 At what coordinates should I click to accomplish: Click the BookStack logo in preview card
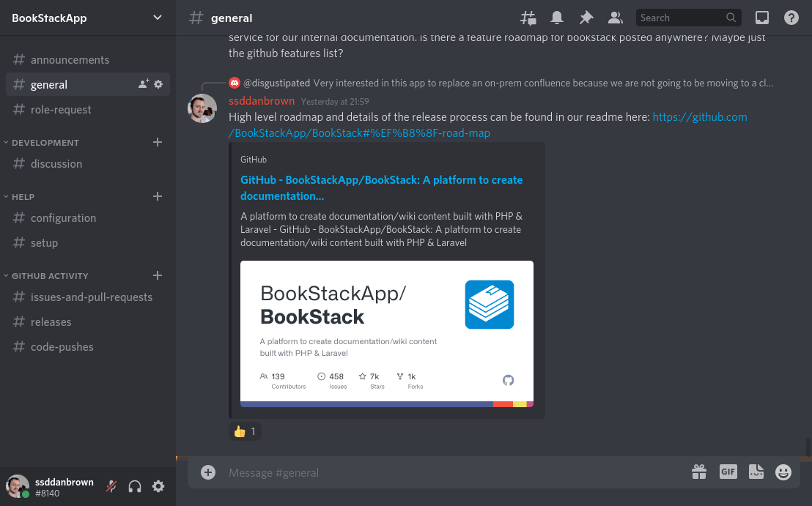click(x=490, y=305)
